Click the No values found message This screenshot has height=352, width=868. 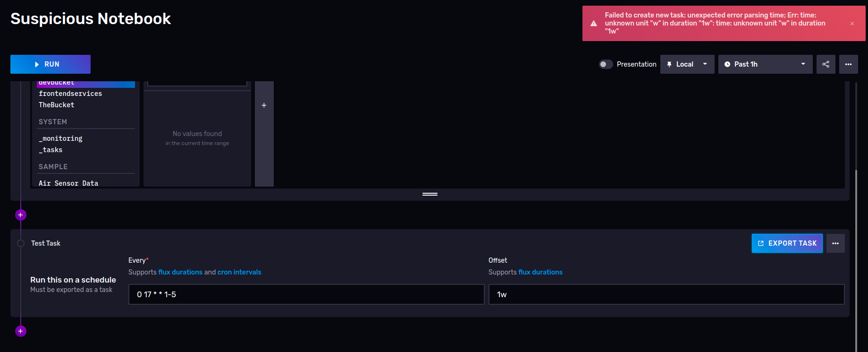click(x=197, y=134)
